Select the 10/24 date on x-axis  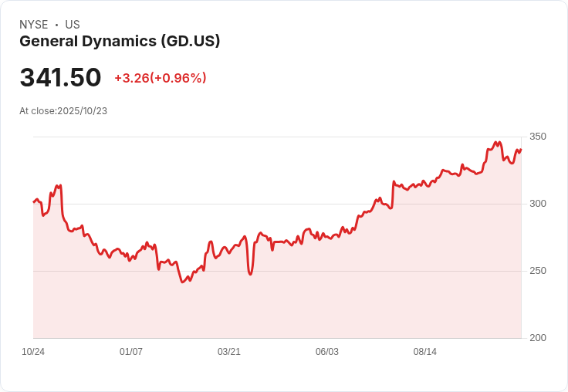(x=33, y=352)
